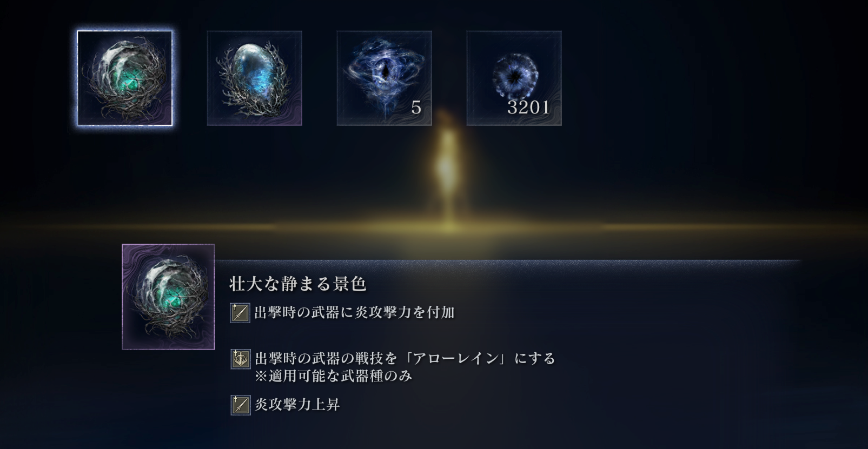
Task: Click the large relic preview image
Action: click(168, 297)
